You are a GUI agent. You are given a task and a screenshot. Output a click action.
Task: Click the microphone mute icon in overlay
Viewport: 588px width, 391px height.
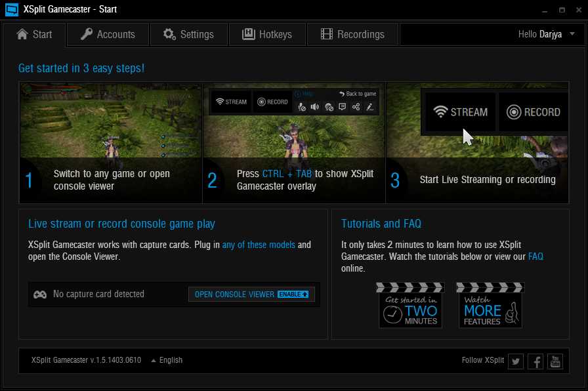click(x=302, y=107)
